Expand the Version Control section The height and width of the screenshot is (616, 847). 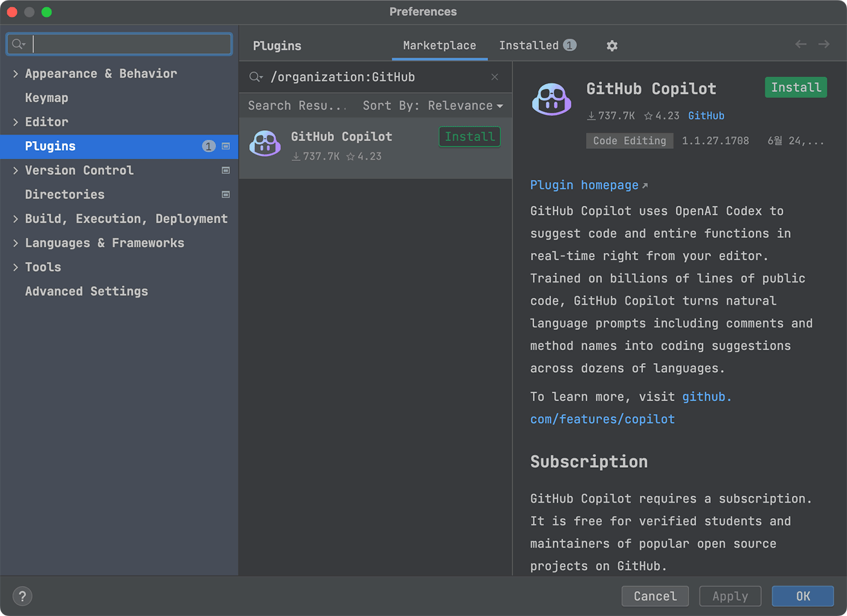16,171
